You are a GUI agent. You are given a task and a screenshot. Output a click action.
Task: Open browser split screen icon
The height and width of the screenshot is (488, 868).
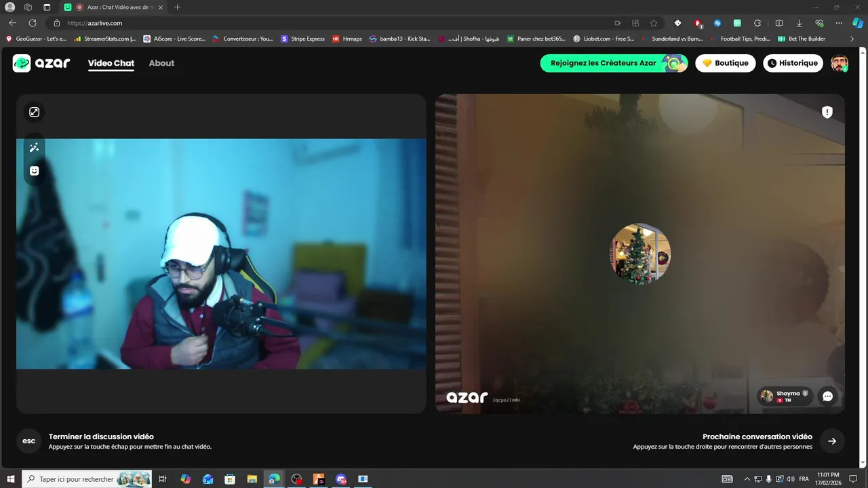tap(779, 23)
